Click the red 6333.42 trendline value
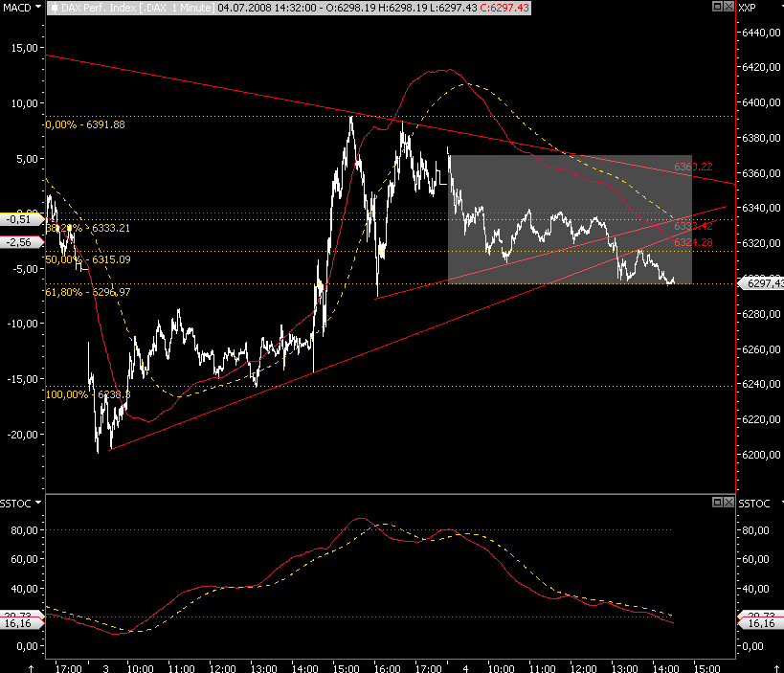Image resolution: width=784 pixels, height=673 pixels. (693, 226)
